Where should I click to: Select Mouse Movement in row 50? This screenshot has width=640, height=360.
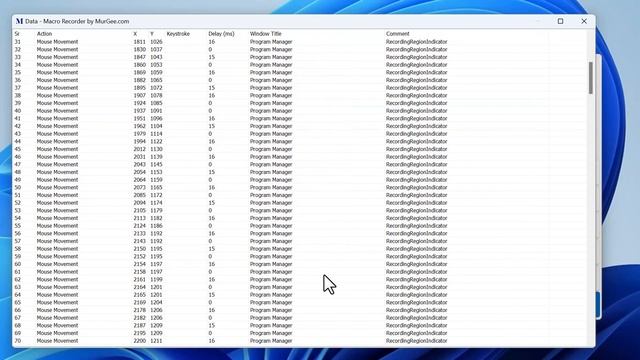[57, 187]
